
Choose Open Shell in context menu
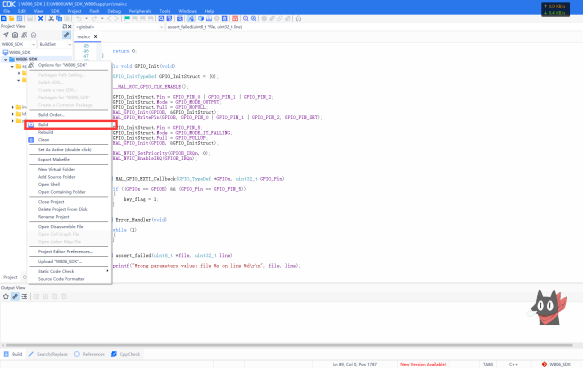(69, 184)
